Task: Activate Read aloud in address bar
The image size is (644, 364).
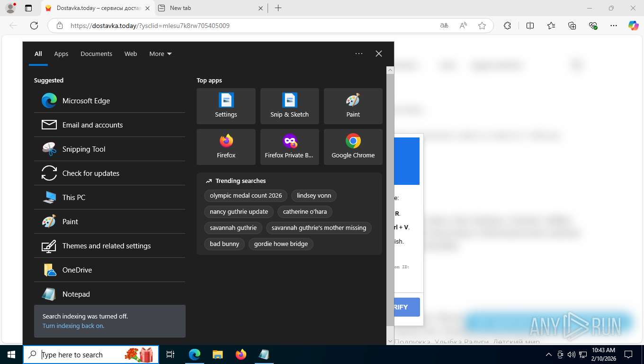Action: point(463,26)
